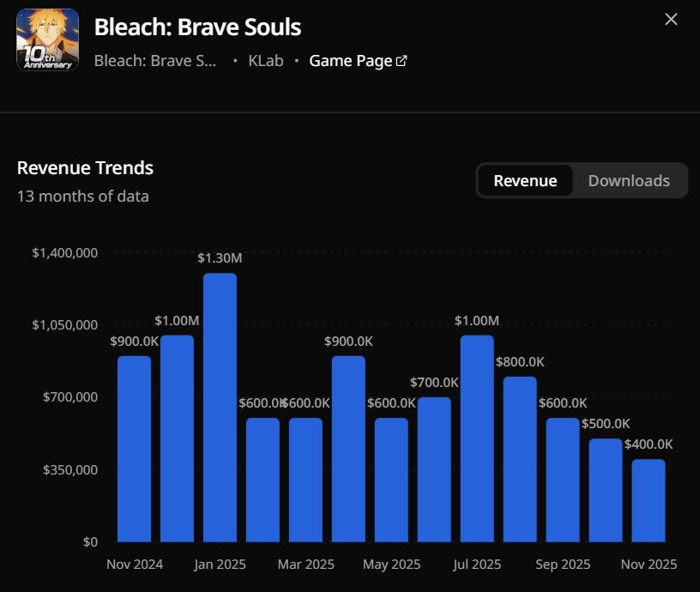
Task: Click the Bleach: Brave Souls title heading
Action: pos(197,27)
